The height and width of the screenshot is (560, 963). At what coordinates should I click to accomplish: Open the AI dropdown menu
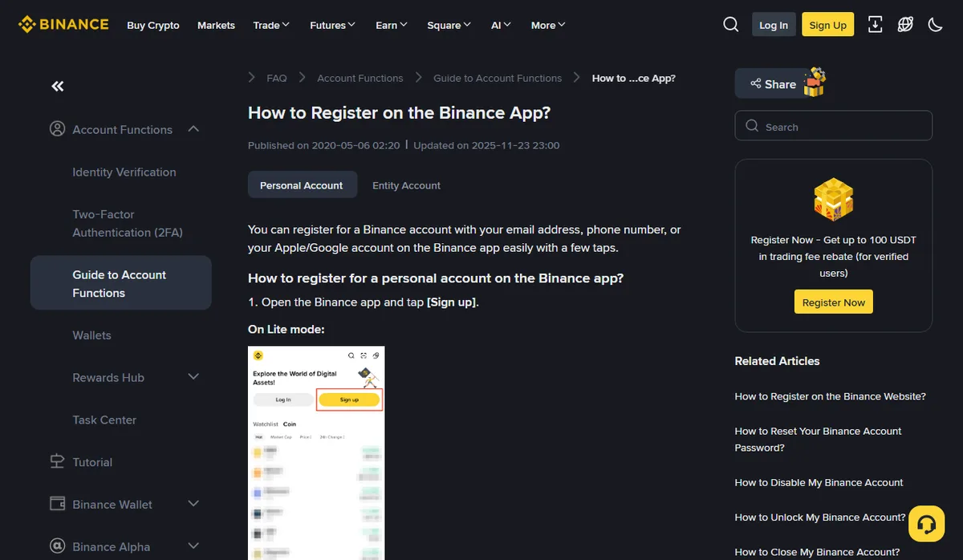click(501, 25)
